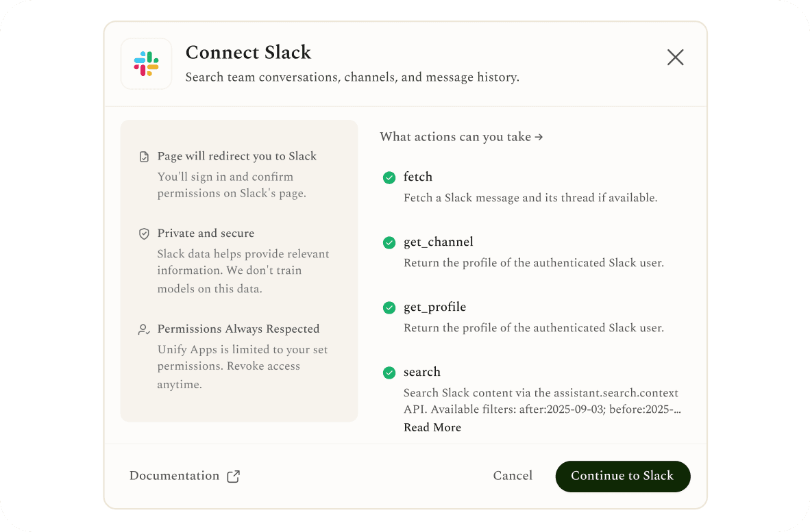Click the Permissions Always Respected user icon

click(144, 329)
